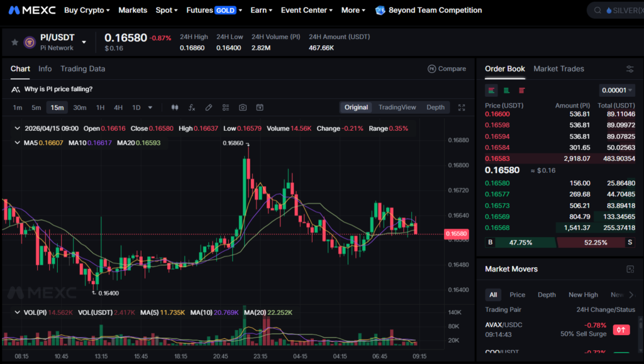Image resolution: width=644 pixels, height=364 pixels.
Task: Expand the PI/USDT trading pair dropdown
Action: pos(84,42)
